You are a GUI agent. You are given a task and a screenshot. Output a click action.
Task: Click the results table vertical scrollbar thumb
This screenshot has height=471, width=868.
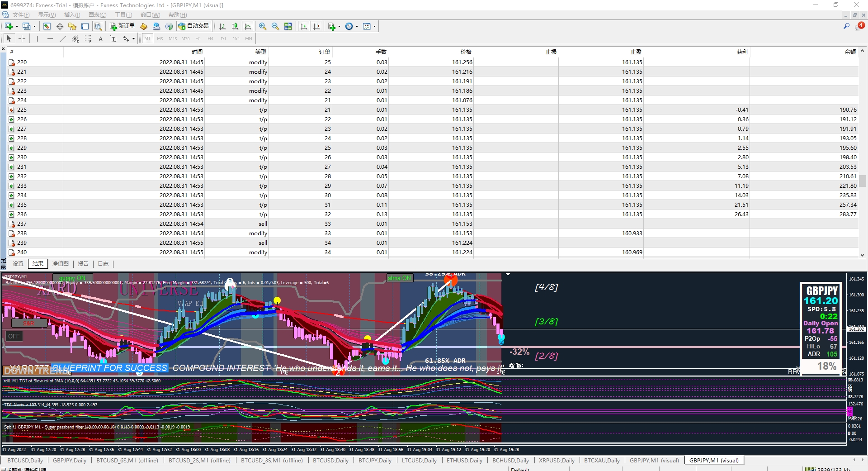(862, 181)
